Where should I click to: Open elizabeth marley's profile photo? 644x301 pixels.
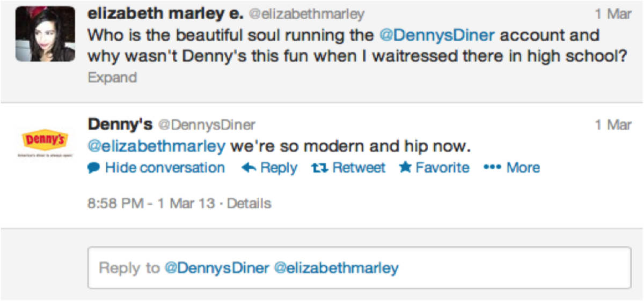(x=44, y=35)
